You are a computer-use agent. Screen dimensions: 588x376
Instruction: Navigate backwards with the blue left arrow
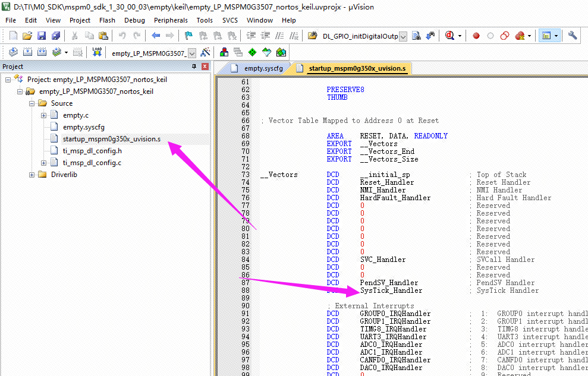(x=156, y=36)
